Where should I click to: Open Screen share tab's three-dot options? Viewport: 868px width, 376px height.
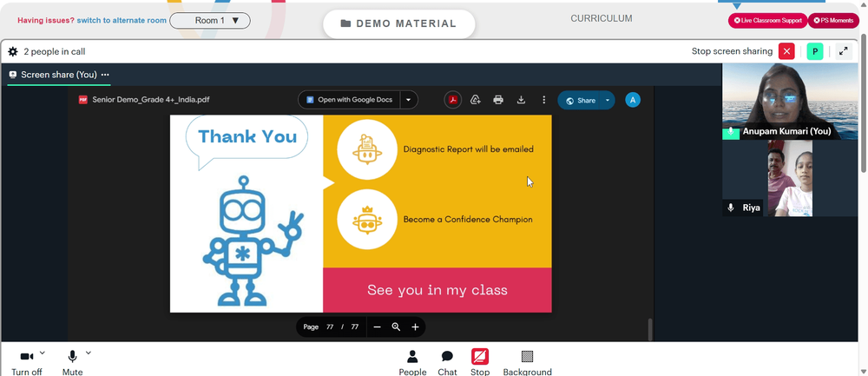point(105,75)
